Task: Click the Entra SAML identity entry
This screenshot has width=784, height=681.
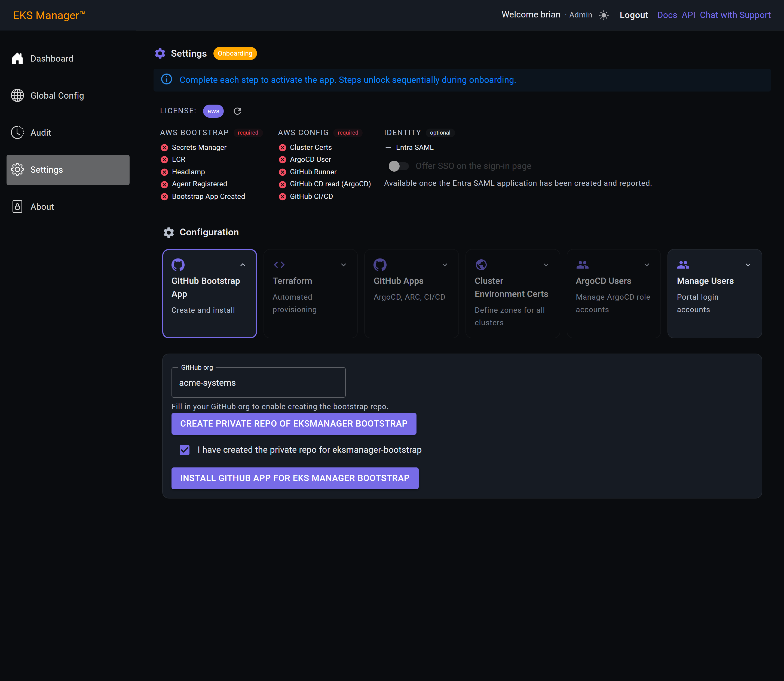Action: click(x=414, y=147)
